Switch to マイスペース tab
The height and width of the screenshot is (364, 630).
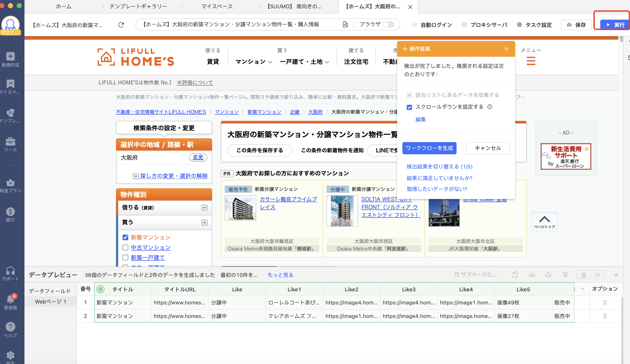pyautogui.click(x=217, y=6)
